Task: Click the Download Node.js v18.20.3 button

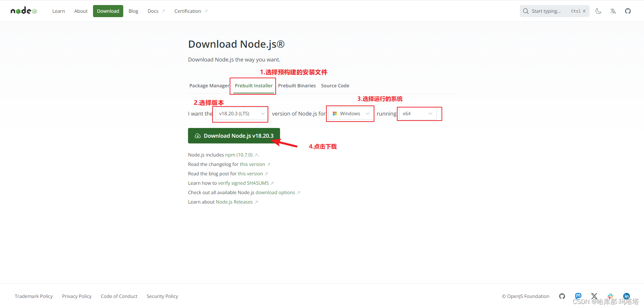Action: tap(234, 135)
